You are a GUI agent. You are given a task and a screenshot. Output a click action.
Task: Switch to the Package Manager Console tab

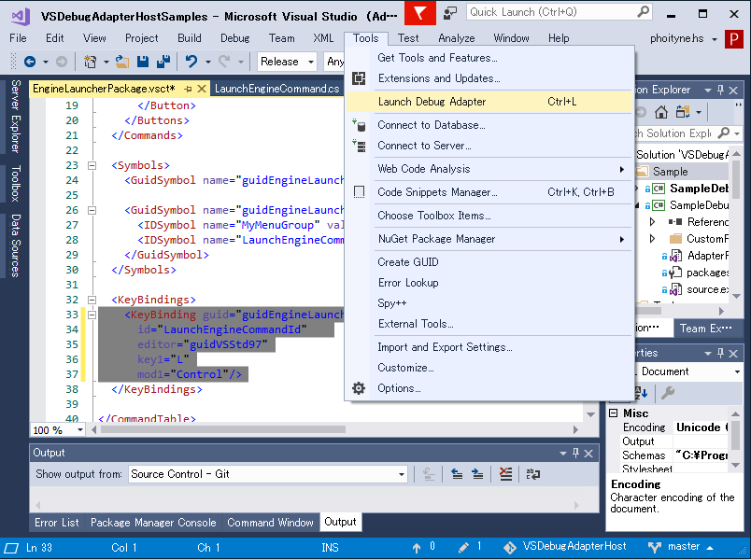(153, 522)
